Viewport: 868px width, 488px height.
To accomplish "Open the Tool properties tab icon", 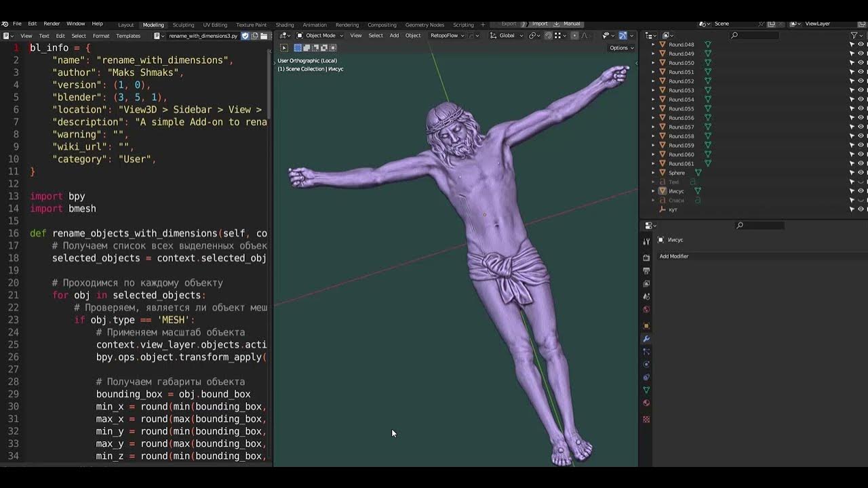I will (646, 241).
